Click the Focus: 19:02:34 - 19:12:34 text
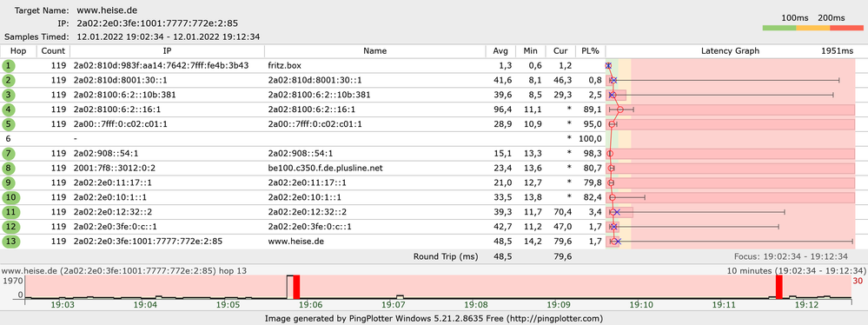868x325 pixels. pyautogui.click(x=791, y=256)
